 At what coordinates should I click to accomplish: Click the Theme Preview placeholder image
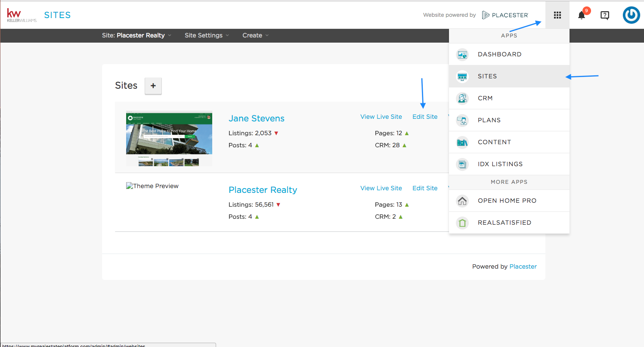coord(152,186)
